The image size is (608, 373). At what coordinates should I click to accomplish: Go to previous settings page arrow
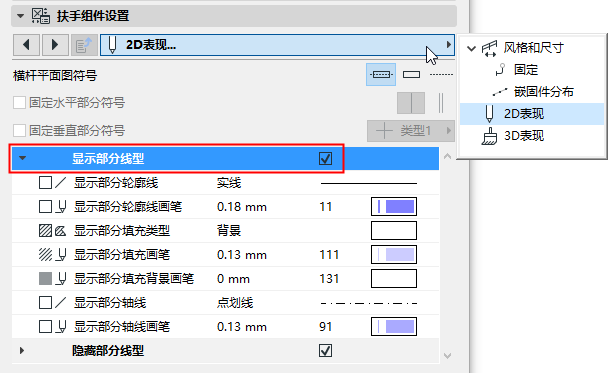click(x=26, y=45)
